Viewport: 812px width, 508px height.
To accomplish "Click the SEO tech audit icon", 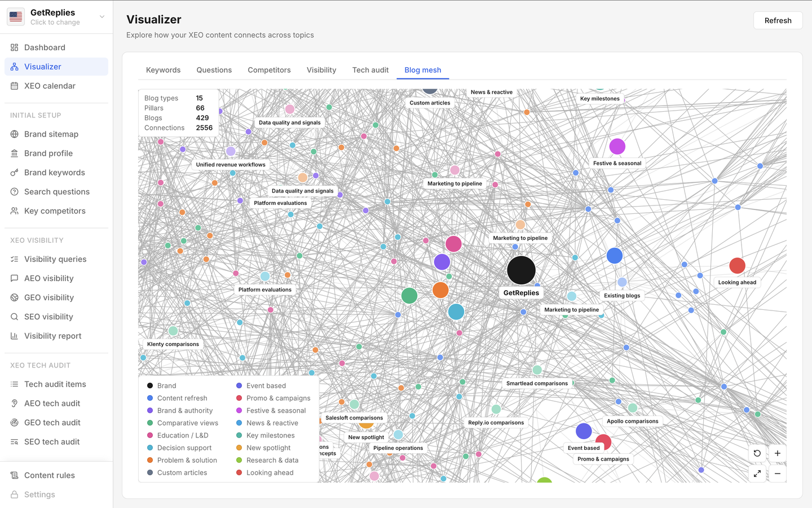I will 15,442.
